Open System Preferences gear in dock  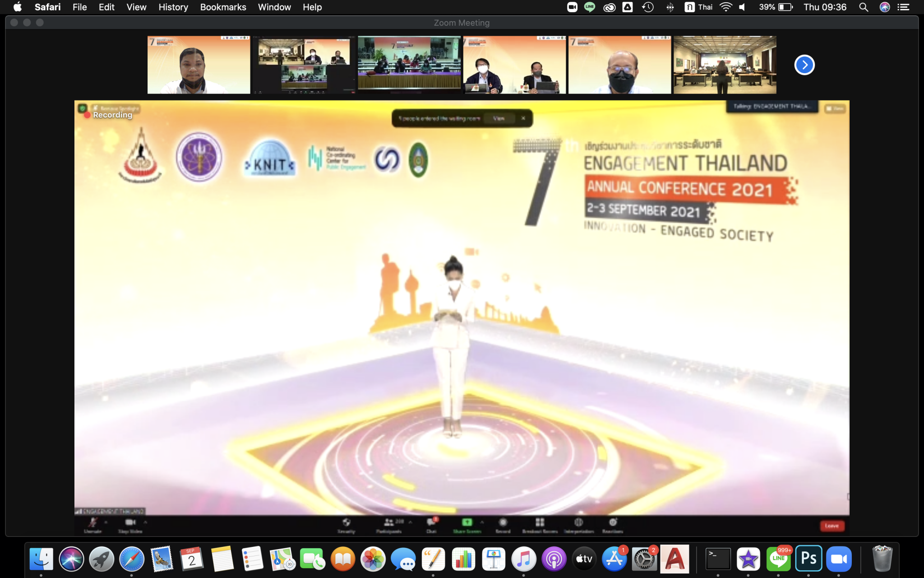click(x=644, y=559)
